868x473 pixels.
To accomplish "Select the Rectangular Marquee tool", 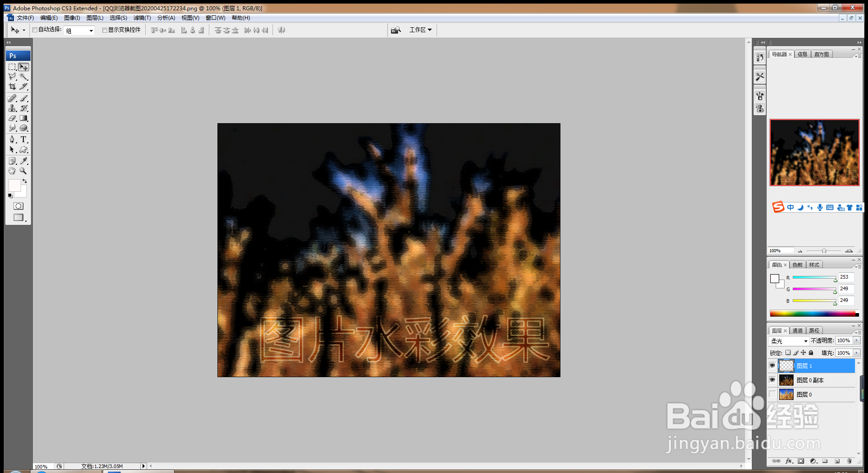I will [13, 67].
